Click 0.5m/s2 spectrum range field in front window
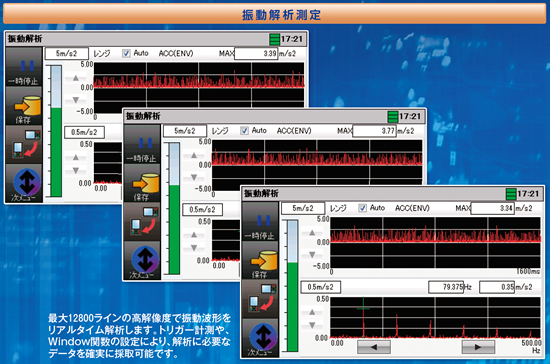 click(x=321, y=287)
